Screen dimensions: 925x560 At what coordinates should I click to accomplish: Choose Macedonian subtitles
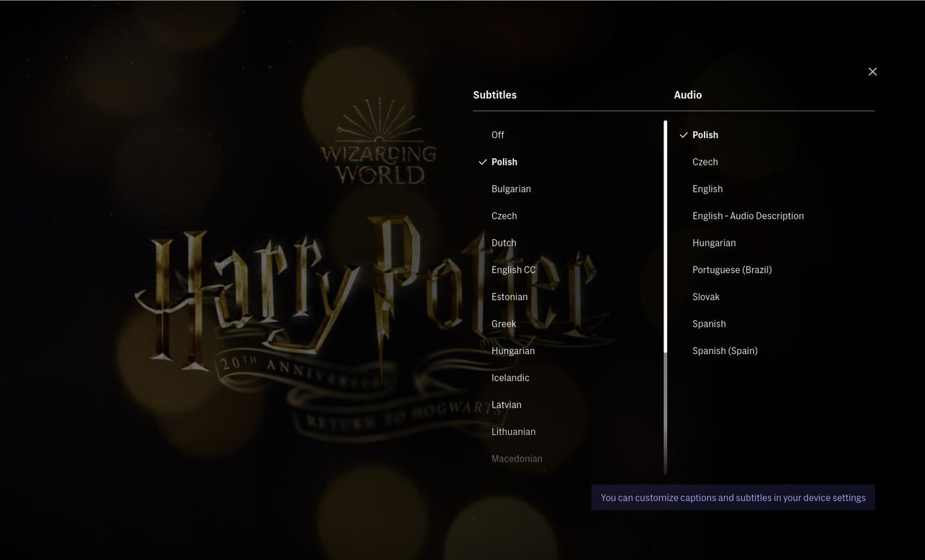[x=517, y=459]
